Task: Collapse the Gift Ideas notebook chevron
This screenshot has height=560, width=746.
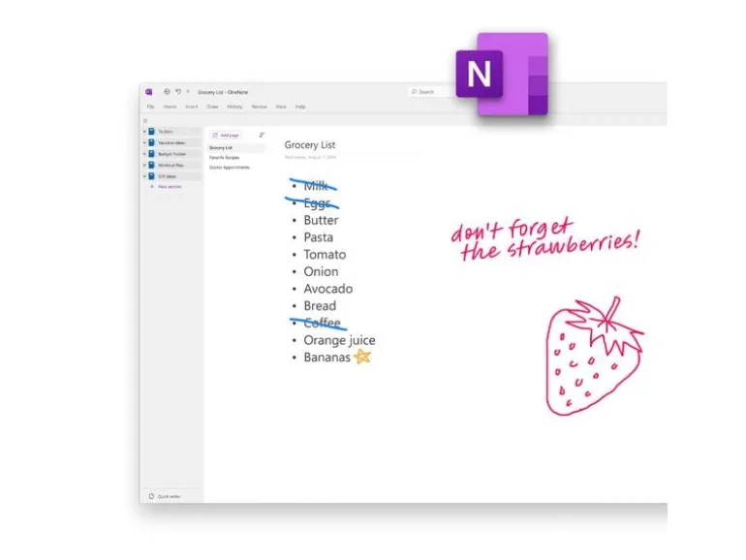Action: [x=145, y=176]
